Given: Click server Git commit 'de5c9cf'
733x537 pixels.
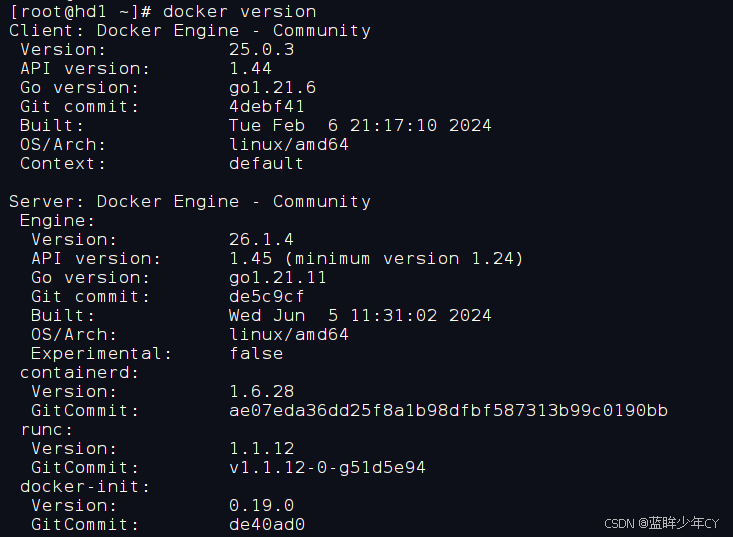Looking at the screenshot, I should point(266,297).
